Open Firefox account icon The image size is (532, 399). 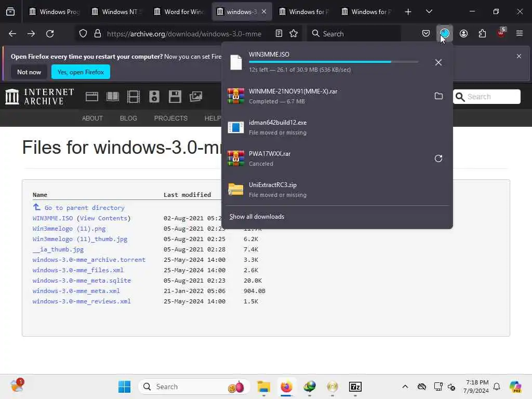click(463, 33)
